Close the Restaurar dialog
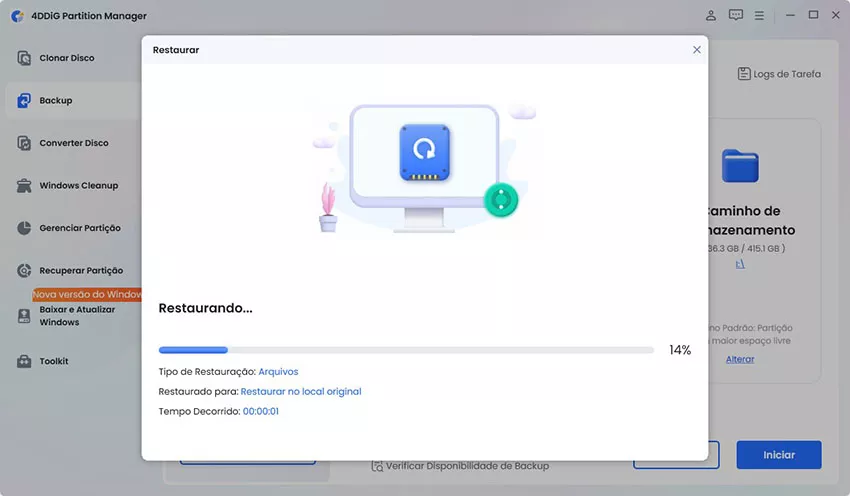The width and height of the screenshot is (850, 496). [x=697, y=50]
